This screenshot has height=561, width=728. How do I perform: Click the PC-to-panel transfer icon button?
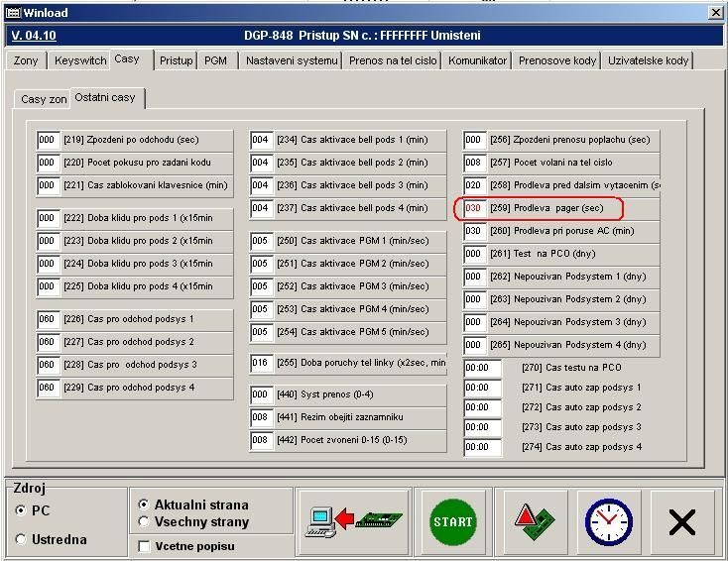click(353, 521)
